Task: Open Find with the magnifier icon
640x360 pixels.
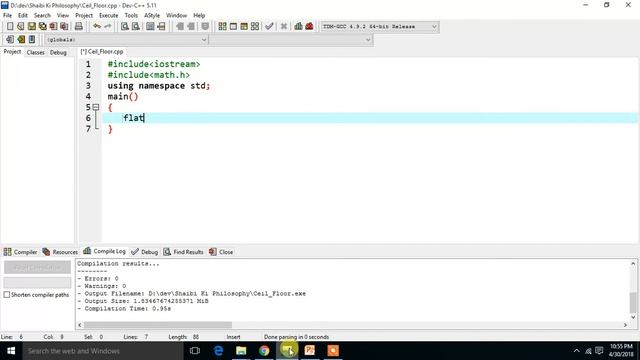Action: tap(124, 27)
